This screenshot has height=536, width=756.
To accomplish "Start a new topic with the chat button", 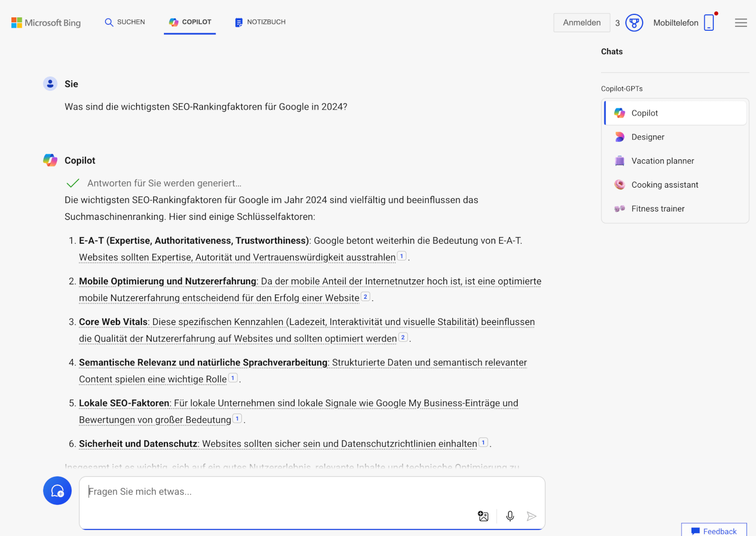I will (58, 491).
